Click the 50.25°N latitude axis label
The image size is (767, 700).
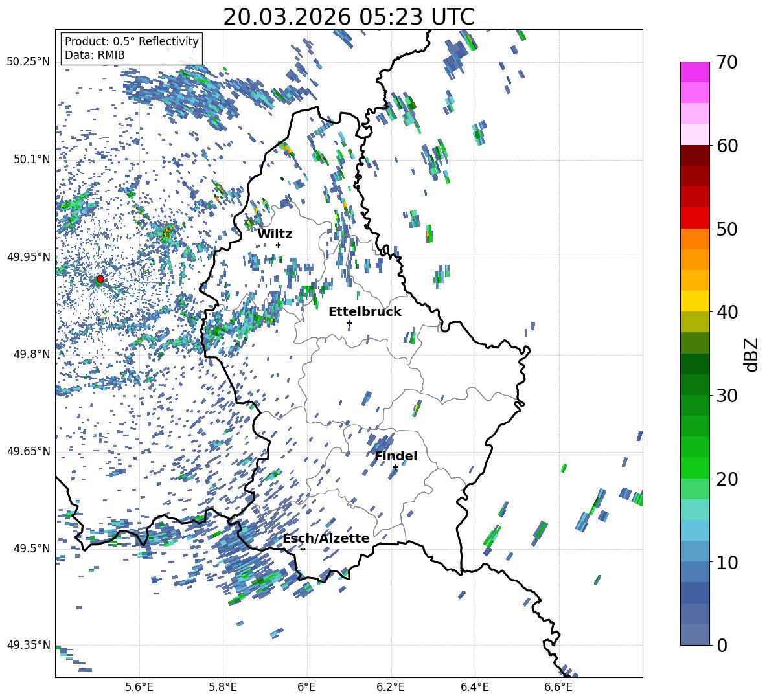pos(29,62)
